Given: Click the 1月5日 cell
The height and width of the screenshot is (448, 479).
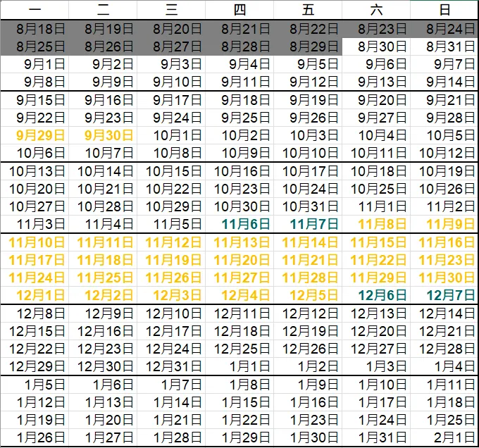Looking at the screenshot, I should [35, 385].
